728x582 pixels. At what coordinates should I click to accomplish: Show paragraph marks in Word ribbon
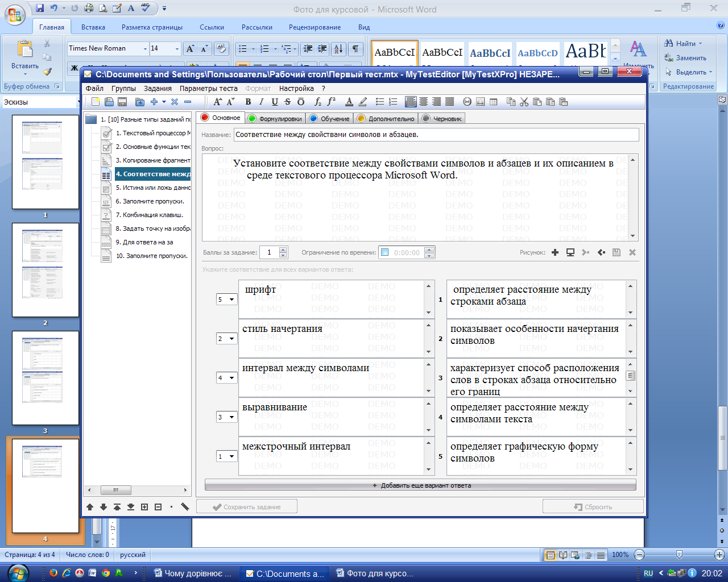pos(355,49)
